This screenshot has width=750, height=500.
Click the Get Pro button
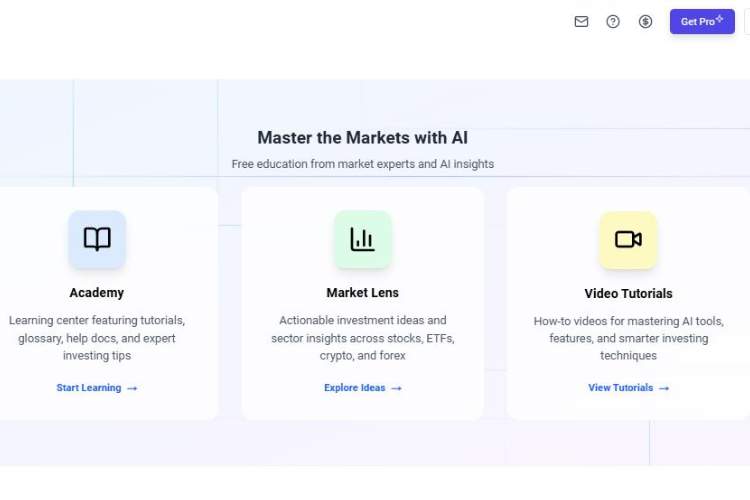click(701, 21)
